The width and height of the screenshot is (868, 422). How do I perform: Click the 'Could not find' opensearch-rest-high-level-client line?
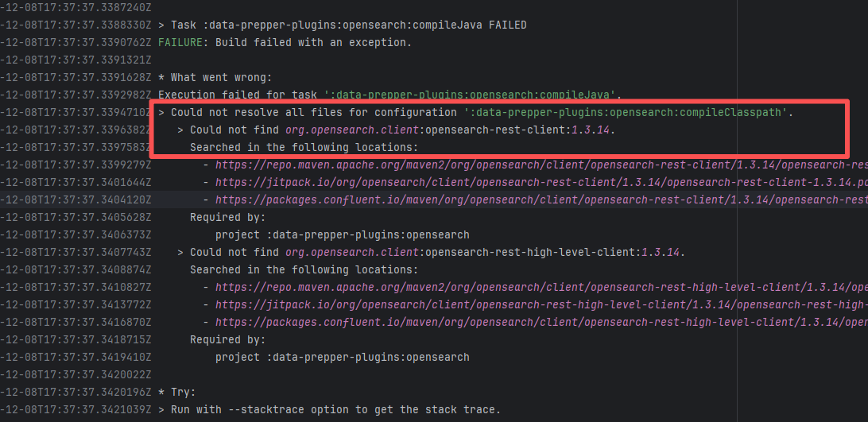437,252
